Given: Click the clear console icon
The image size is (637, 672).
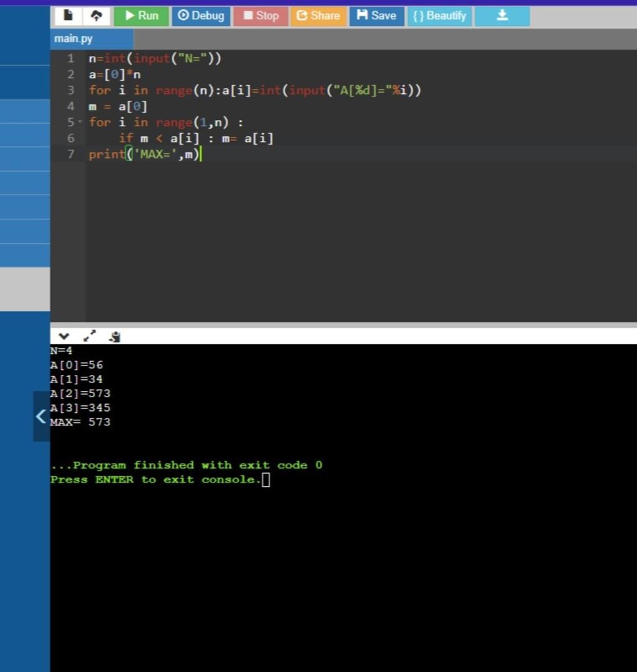Looking at the screenshot, I should point(114,336).
